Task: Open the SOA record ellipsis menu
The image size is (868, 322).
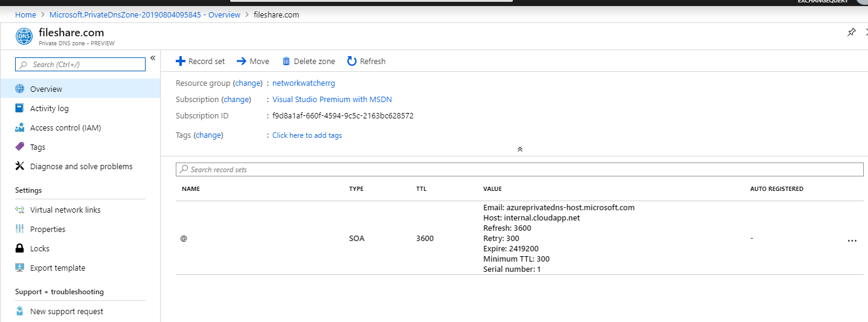Action: click(x=852, y=240)
